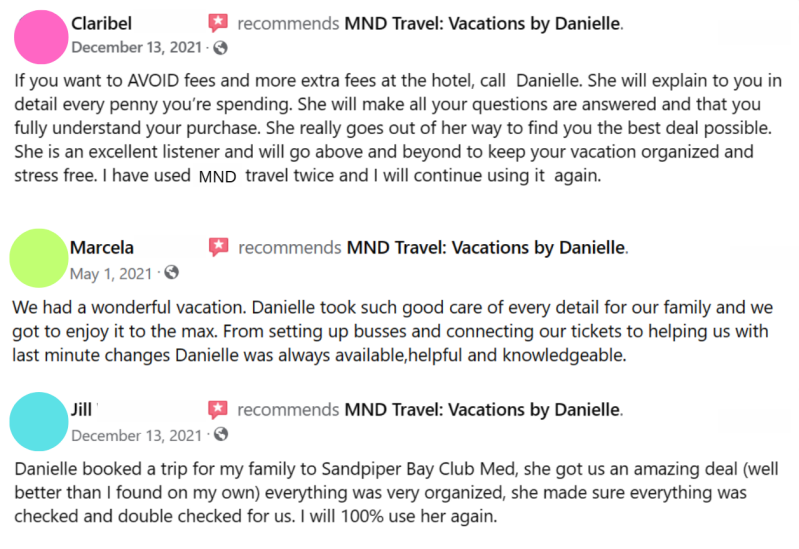Click the recommend star icon beside Marcela

click(217, 247)
